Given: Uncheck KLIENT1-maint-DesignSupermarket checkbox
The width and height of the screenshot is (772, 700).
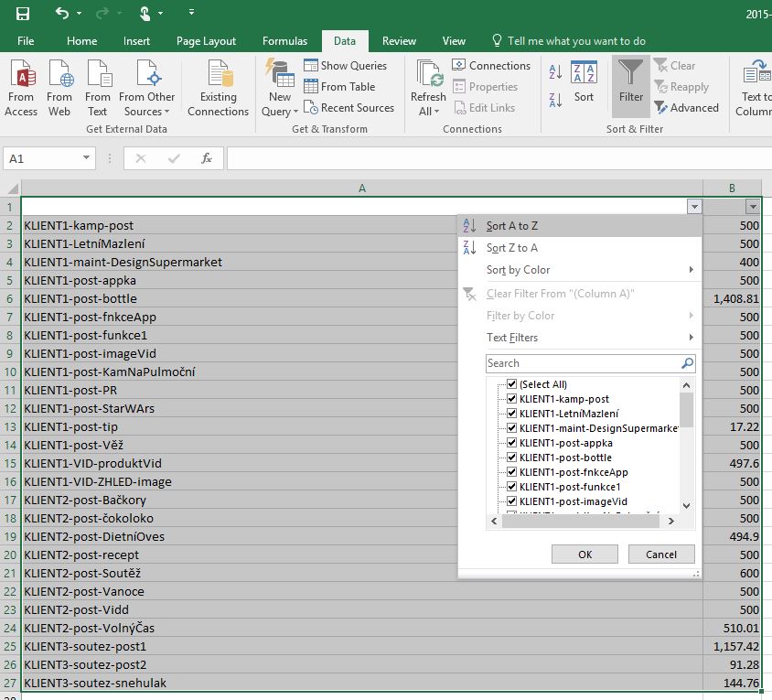Looking at the screenshot, I should [x=511, y=428].
